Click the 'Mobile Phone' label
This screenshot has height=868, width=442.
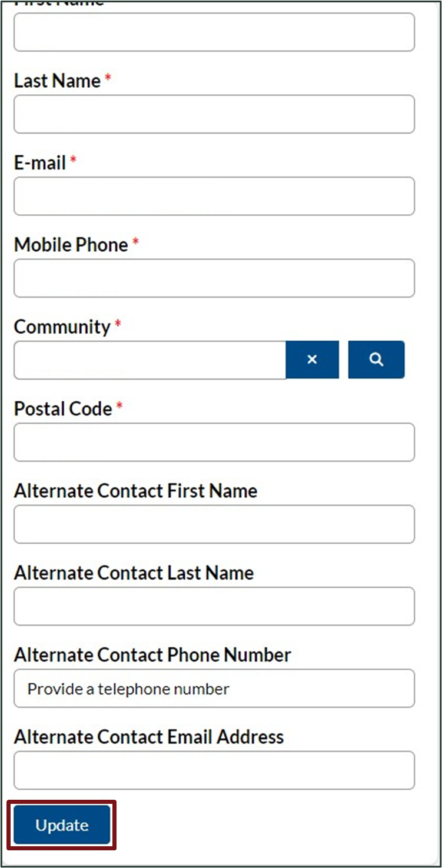pyautogui.click(x=71, y=244)
